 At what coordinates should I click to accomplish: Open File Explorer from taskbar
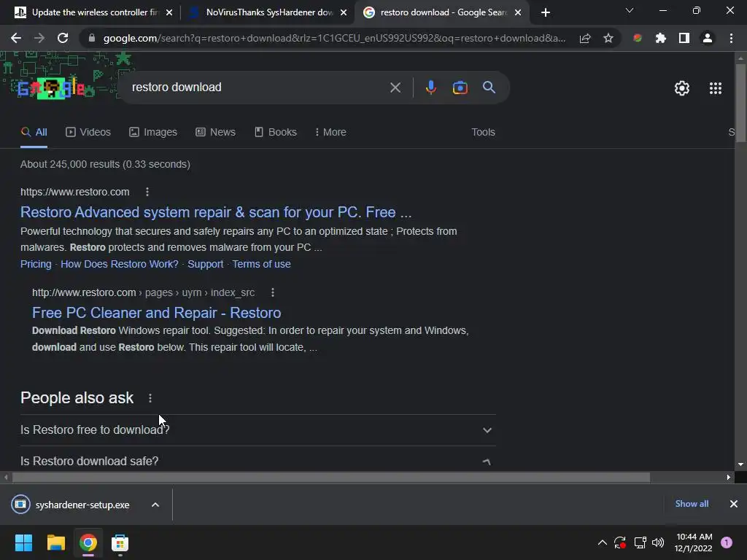(55, 542)
